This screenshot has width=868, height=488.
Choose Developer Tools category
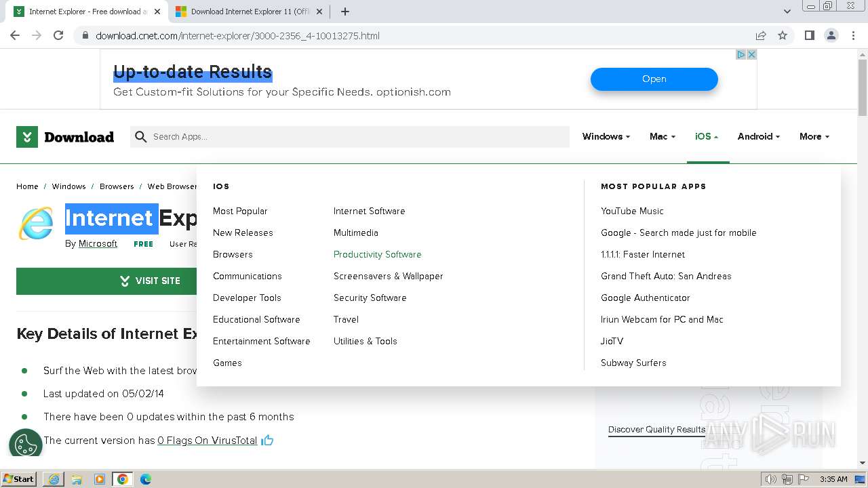pos(247,298)
